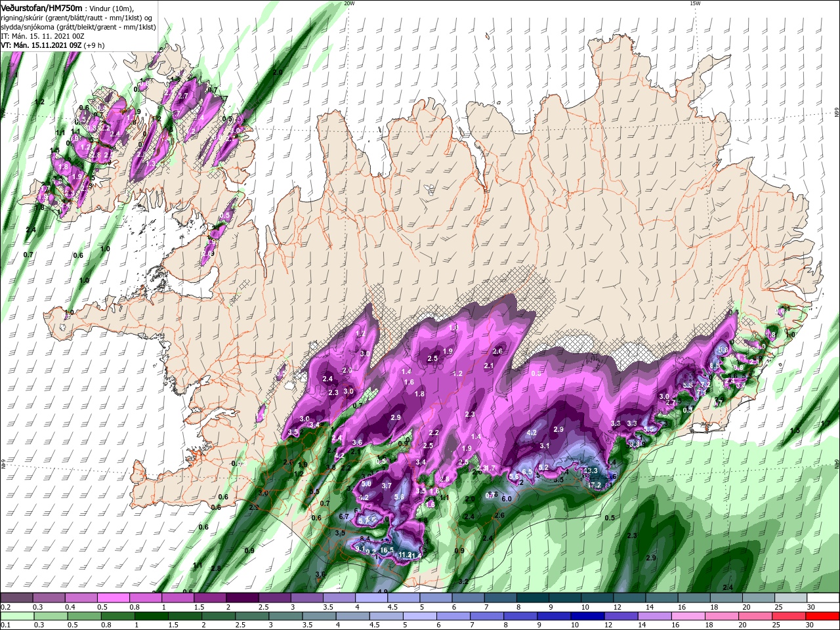Pick the bottom-row pink swatch from 18 to 20
This screenshot has height=630, width=840.
coord(723,616)
